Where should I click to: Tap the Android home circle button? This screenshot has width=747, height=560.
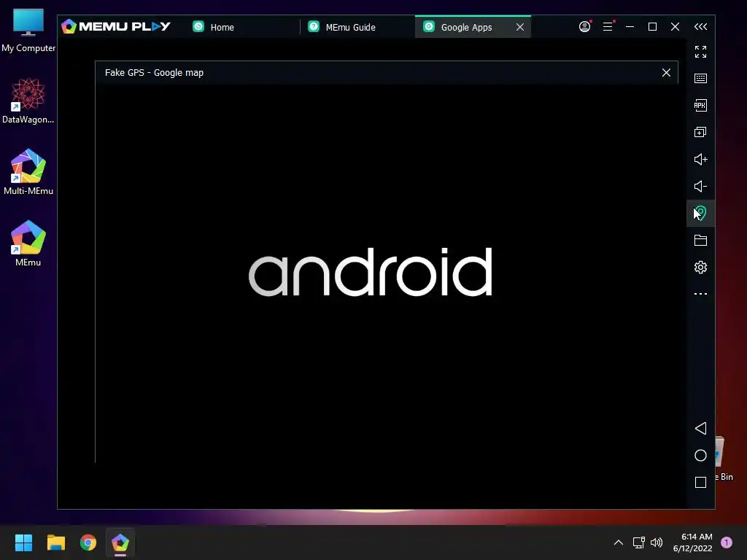(700, 455)
